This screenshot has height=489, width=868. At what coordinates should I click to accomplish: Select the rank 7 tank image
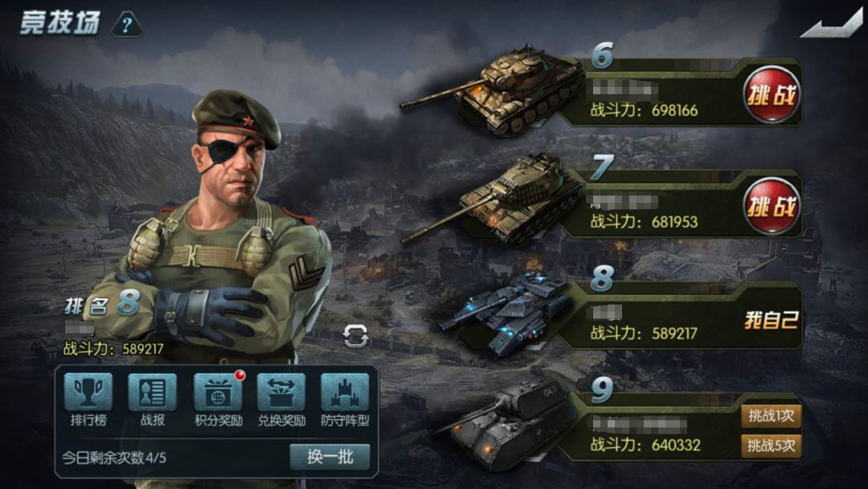coord(493,200)
